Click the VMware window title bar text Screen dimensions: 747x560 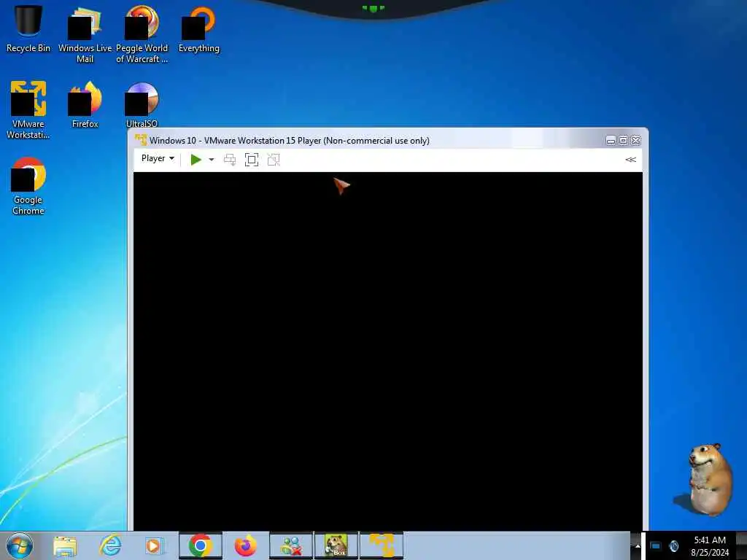tap(289, 141)
